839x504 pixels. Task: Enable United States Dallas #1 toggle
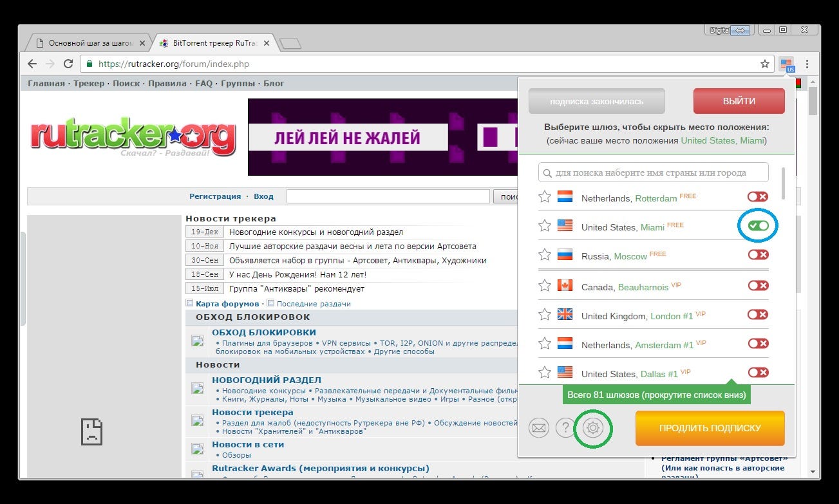tap(758, 373)
